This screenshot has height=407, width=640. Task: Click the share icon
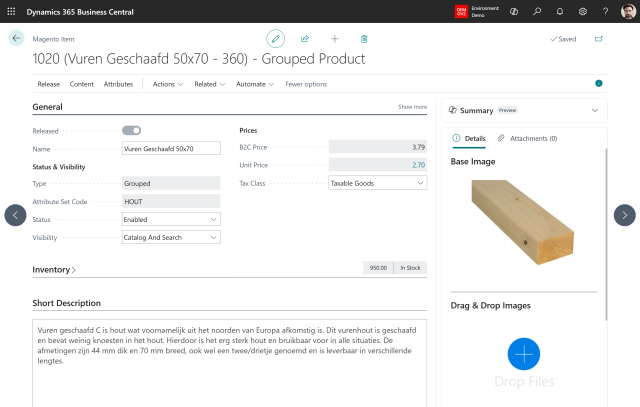click(305, 39)
